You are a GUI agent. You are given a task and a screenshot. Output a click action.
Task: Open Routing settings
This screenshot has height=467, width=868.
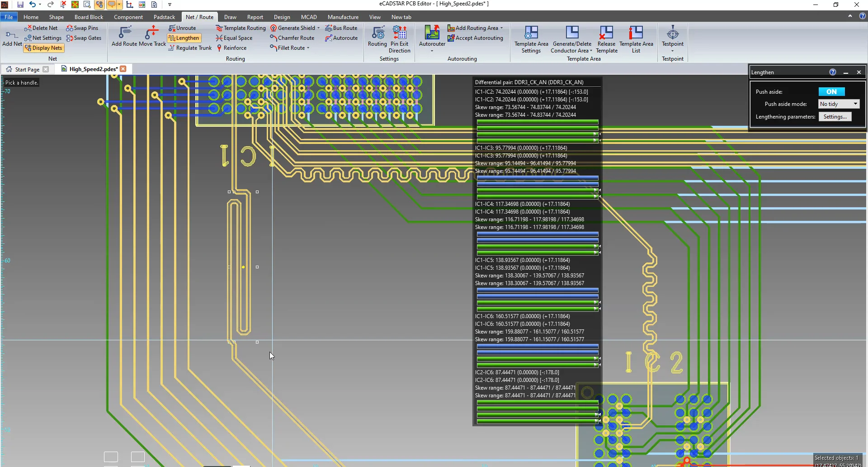(377, 36)
